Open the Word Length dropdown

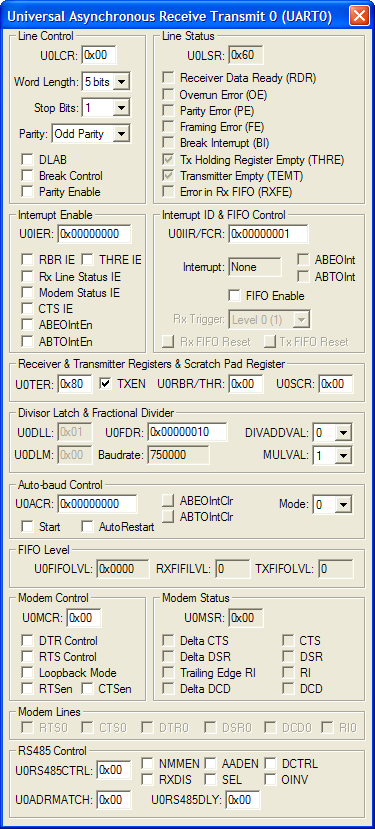(x=122, y=82)
